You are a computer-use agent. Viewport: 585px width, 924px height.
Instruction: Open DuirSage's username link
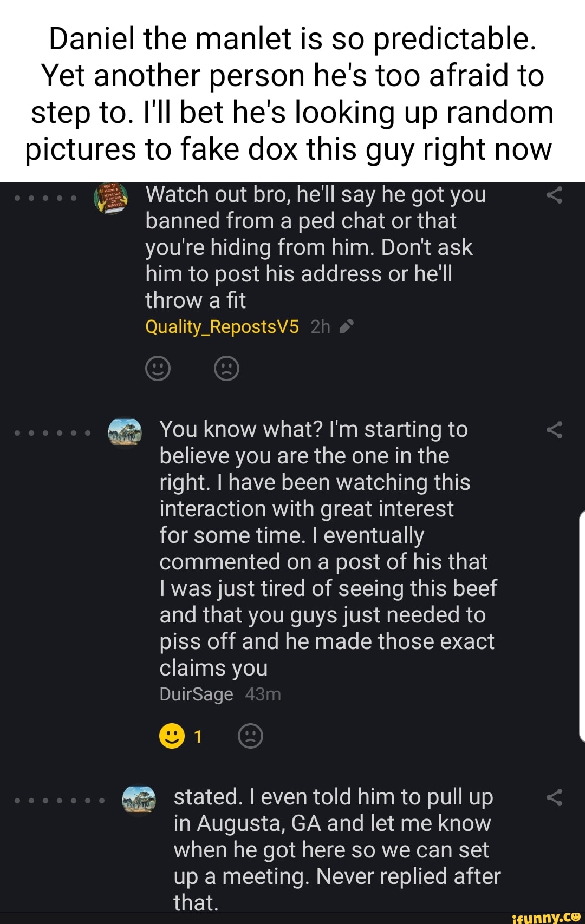197,693
